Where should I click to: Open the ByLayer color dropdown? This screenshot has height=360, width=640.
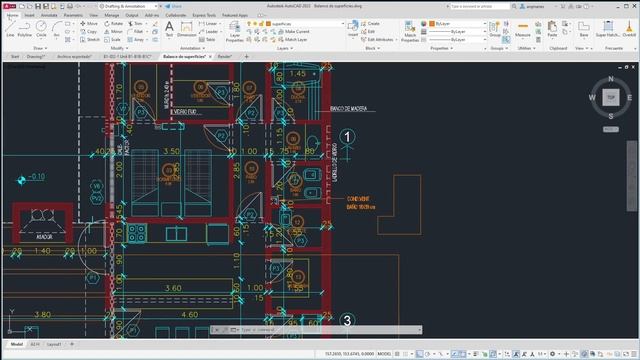[458, 24]
